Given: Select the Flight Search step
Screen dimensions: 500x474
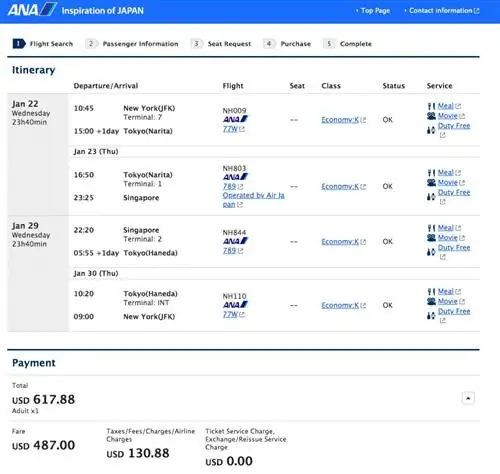Looking at the screenshot, I should (43, 44).
